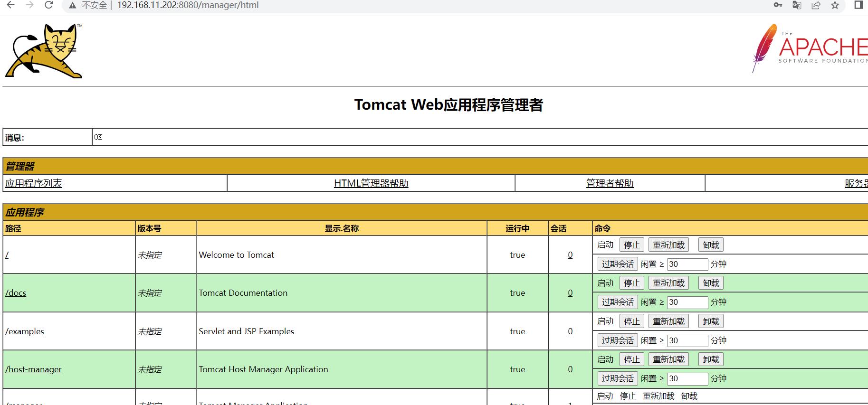
Task: Click 重新加载 for Servlet and JSP Examples
Action: point(668,321)
